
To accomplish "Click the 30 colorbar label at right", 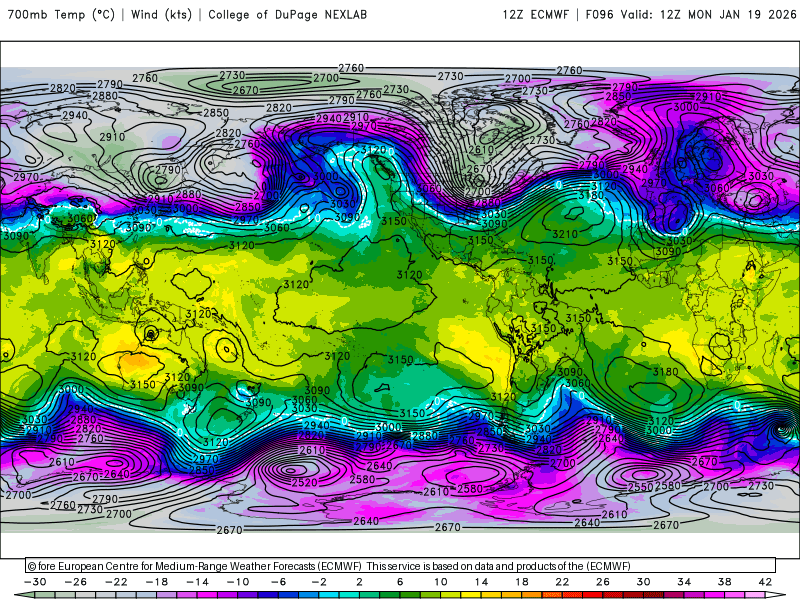I will click(x=644, y=582).
